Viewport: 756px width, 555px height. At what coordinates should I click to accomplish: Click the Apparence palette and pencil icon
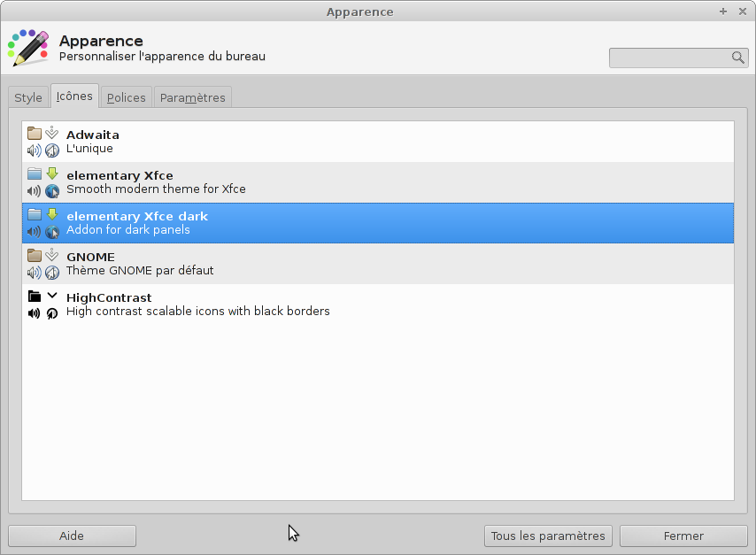[x=28, y=48]
